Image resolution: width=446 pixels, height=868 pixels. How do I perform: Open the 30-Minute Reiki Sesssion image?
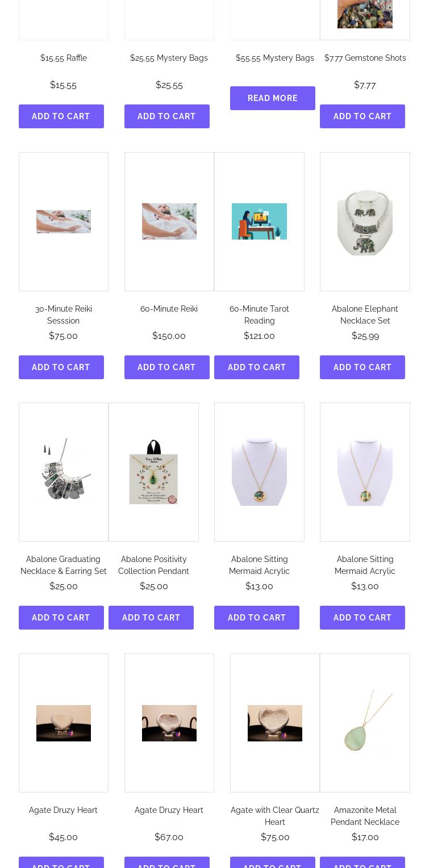point(64,221)
